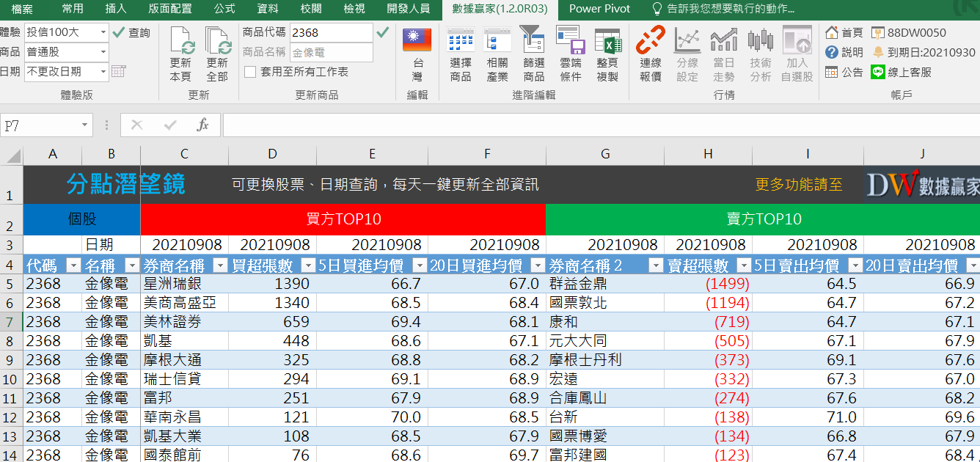Screen dimensions: 980x462
Task: Switch to the 插入 ribbon tab
Action: pyautogui.click(x=116, y=9)
